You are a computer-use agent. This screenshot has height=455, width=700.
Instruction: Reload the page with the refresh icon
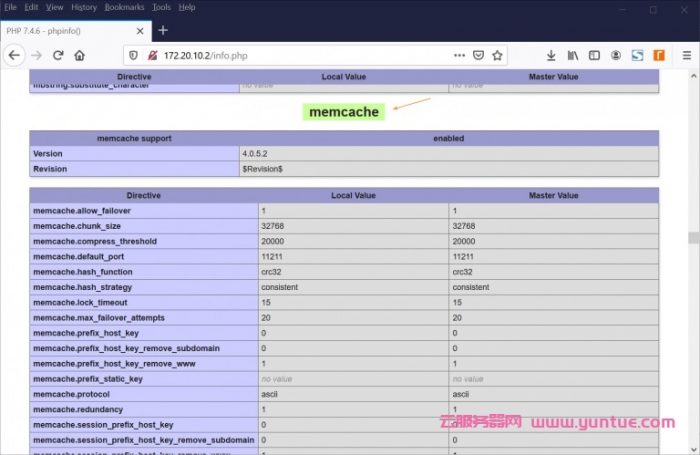click(x=58, y=55)
